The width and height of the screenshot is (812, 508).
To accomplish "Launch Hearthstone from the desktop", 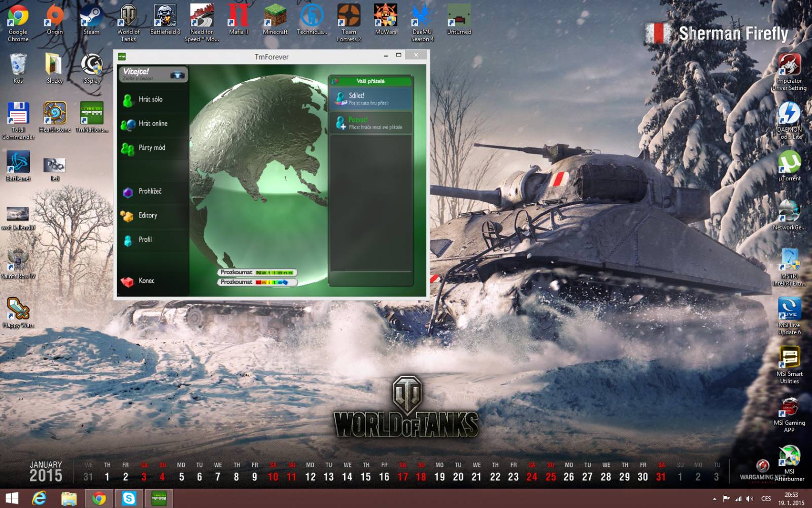I will point(55,118).
